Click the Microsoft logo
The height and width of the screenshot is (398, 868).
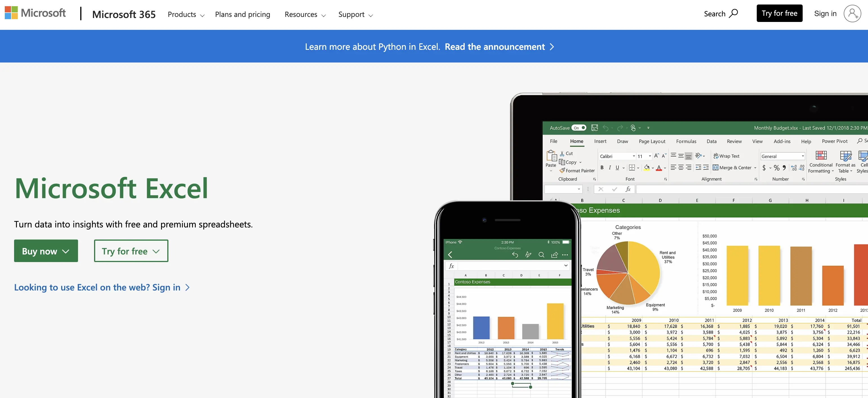coord(35,13)
